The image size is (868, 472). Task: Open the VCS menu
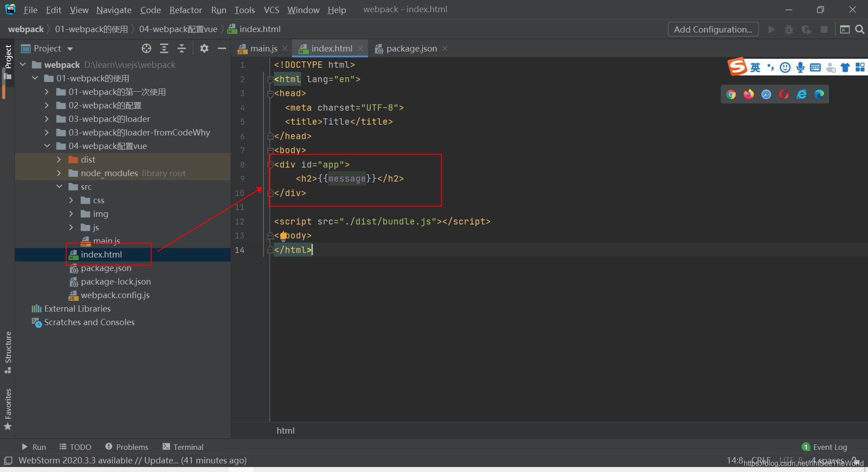pyautogui.click(x=271, y=10)
